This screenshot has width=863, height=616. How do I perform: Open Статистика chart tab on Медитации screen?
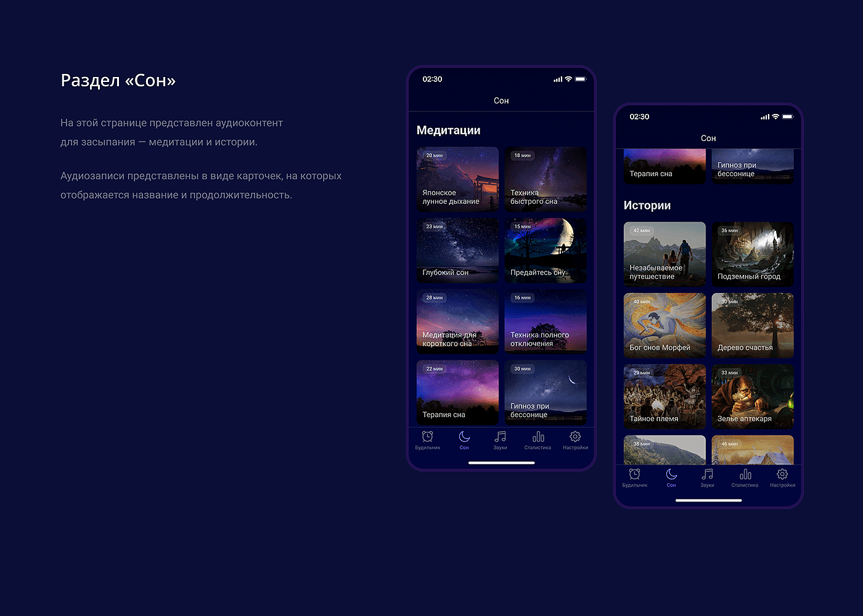(x=538, y=440)
